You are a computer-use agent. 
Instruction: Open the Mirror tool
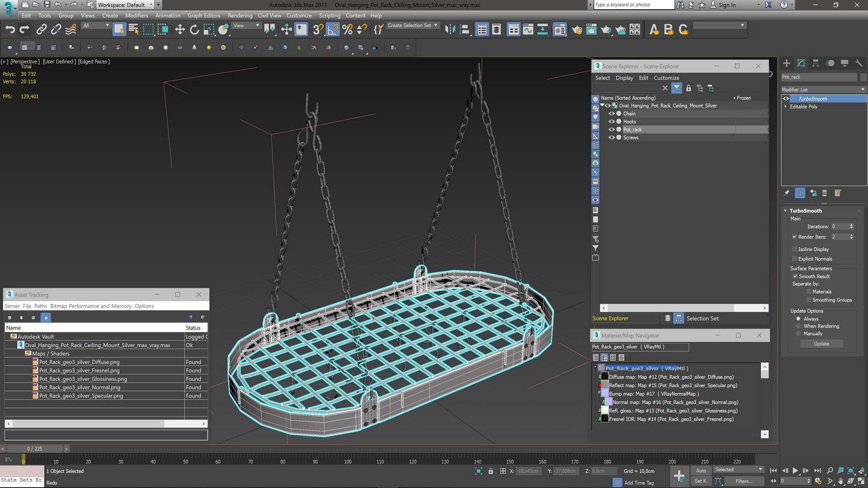[450, 30]
